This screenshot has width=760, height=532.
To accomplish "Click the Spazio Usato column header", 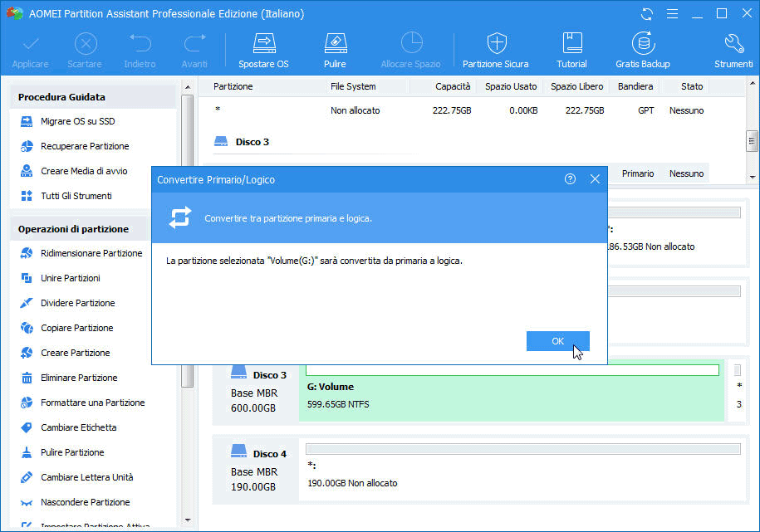I will 511,86.
